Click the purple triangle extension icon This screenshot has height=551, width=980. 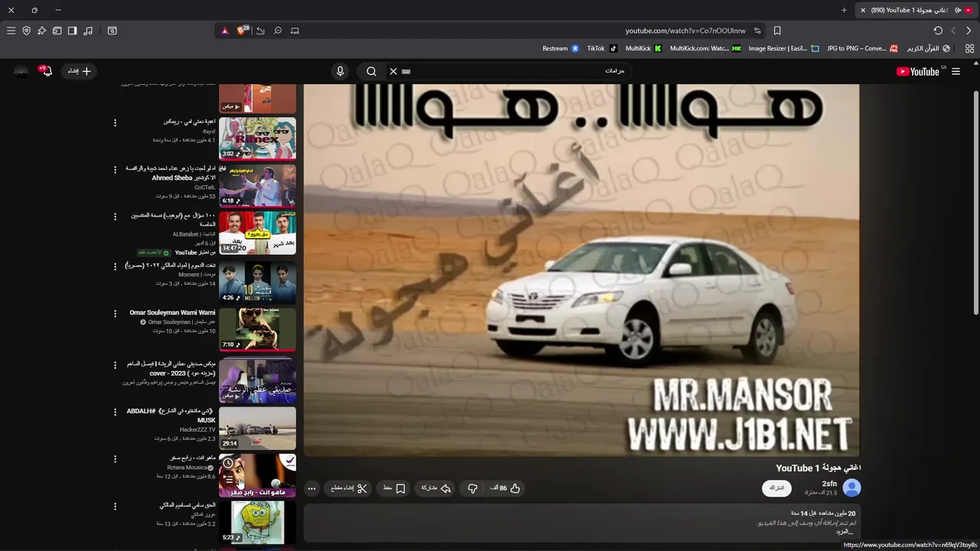[x=224, y=31]
